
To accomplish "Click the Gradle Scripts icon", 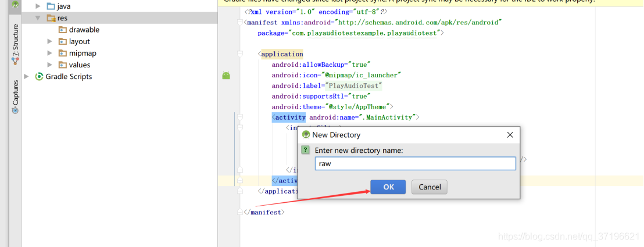I will click(x=40, y=77).
